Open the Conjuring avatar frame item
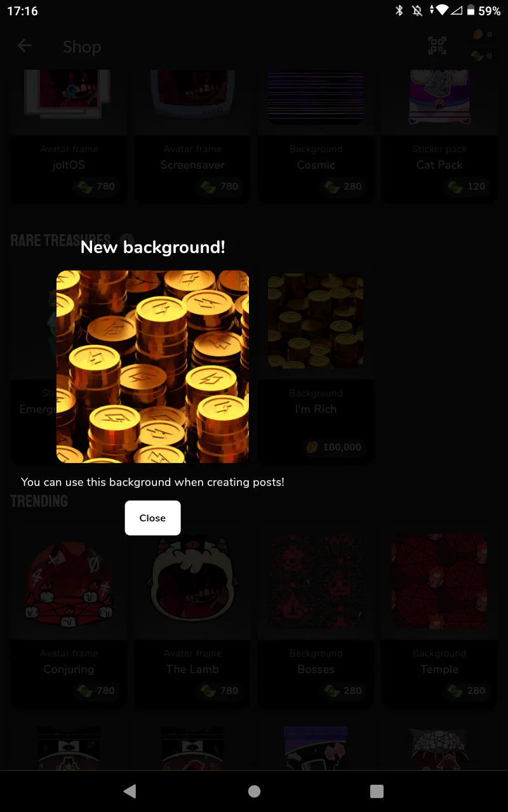 coord(69,615)
